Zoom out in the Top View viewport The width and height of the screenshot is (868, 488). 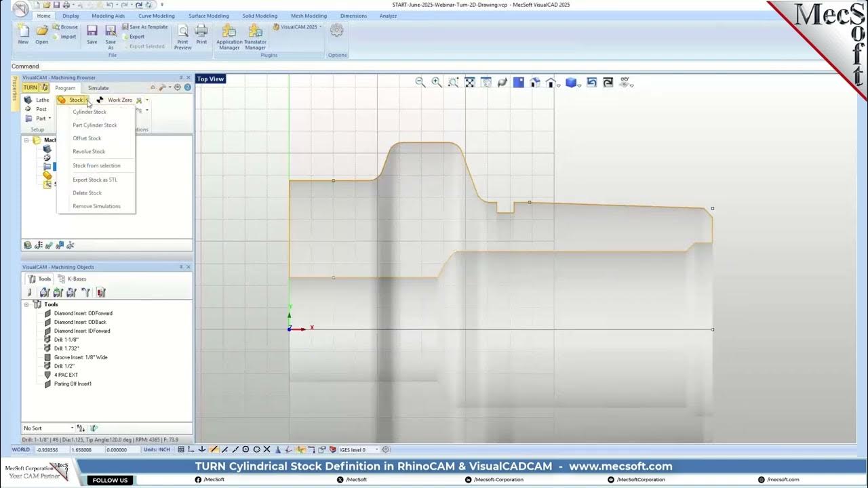click(420, 82)
